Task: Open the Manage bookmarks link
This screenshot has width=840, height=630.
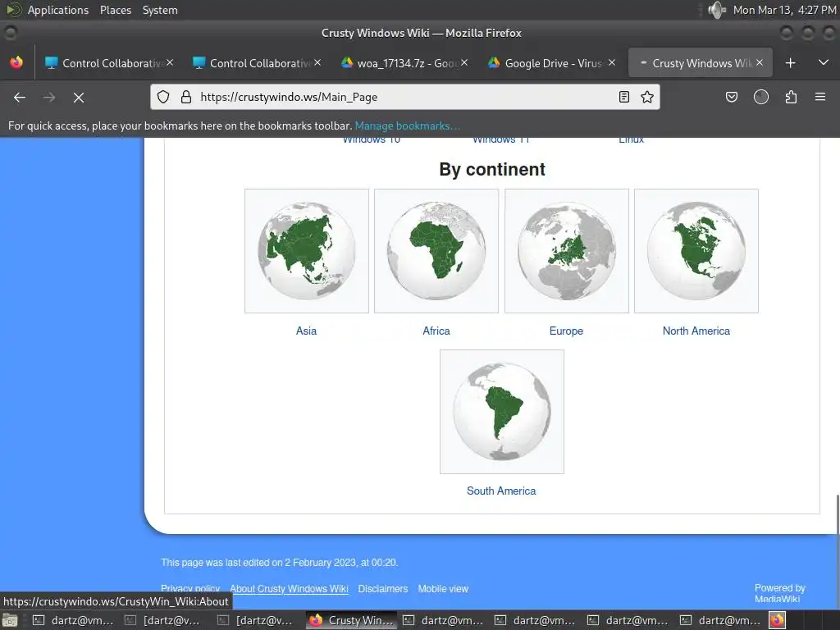Action: (407, 126)
